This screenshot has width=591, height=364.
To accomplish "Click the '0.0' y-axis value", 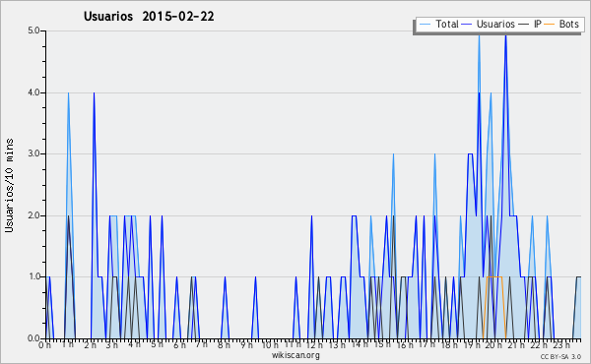I will click(33, 338).
